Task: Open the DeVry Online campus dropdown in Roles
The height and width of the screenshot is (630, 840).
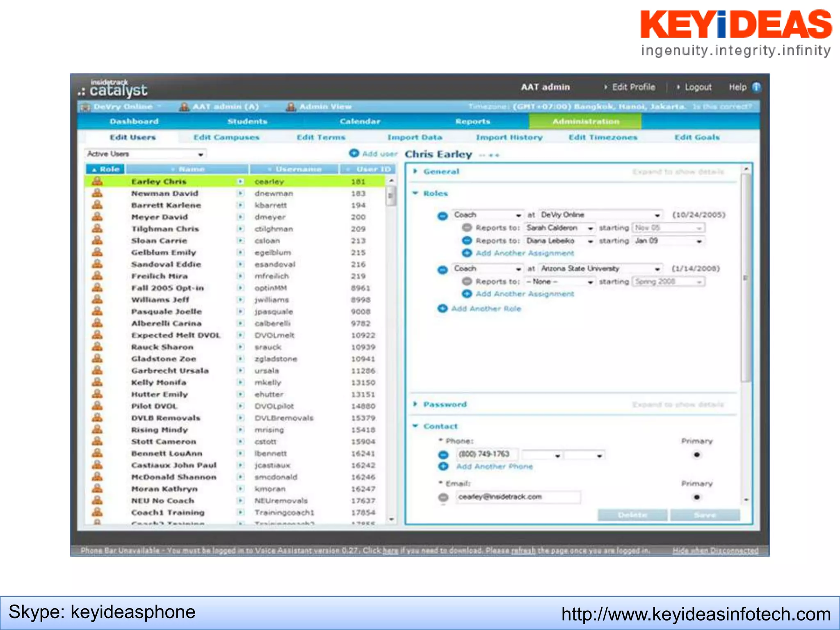Action: 600,215
